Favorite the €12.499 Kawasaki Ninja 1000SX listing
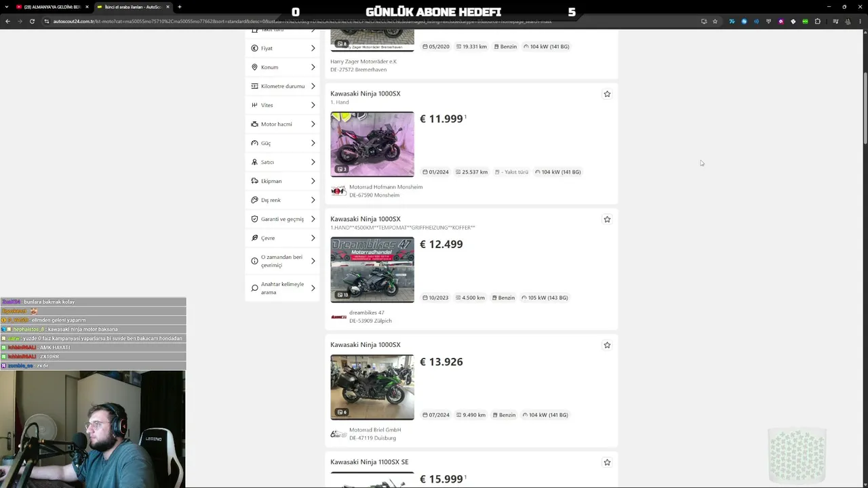This screenshot has width=868, height=488. coord(607,220)
